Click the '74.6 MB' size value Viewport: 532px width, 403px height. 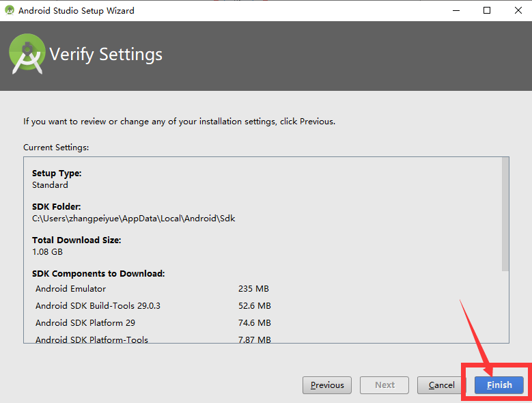255,322
